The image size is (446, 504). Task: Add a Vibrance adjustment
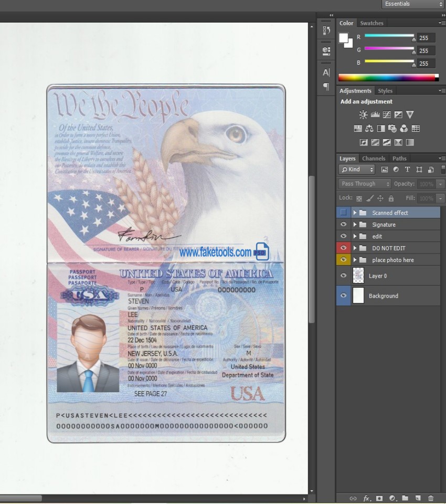click(x=410, y=114)
